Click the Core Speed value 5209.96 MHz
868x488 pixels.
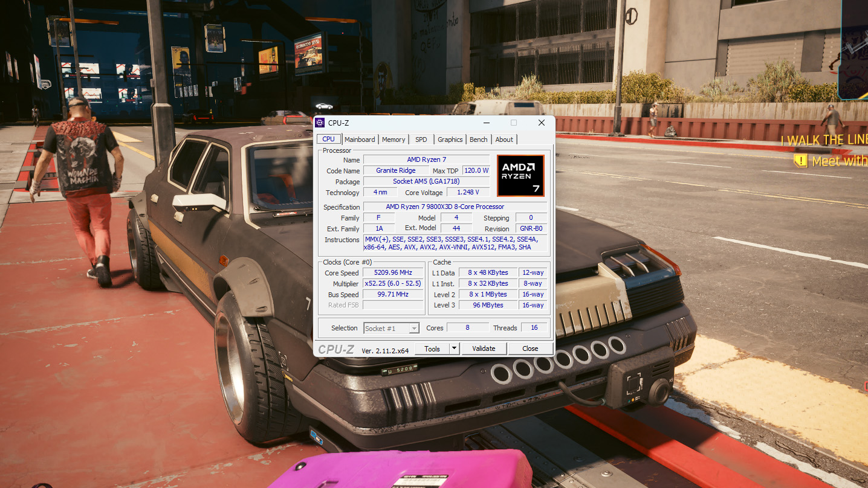(393, 273)
